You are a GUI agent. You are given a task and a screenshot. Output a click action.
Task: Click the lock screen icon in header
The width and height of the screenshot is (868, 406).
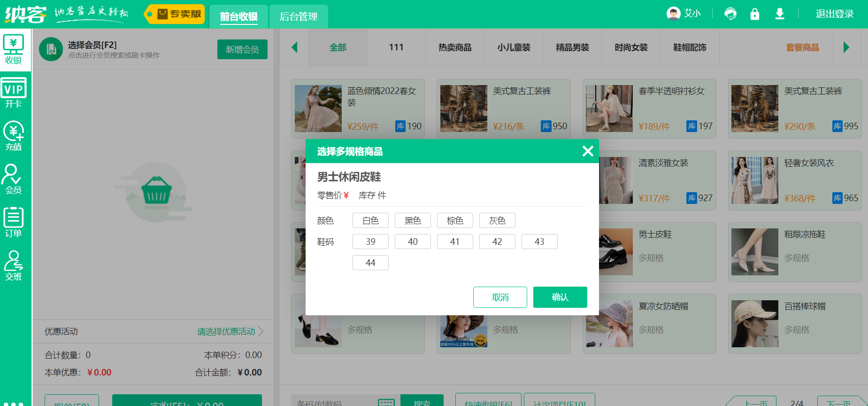click(x=754, y=14)
